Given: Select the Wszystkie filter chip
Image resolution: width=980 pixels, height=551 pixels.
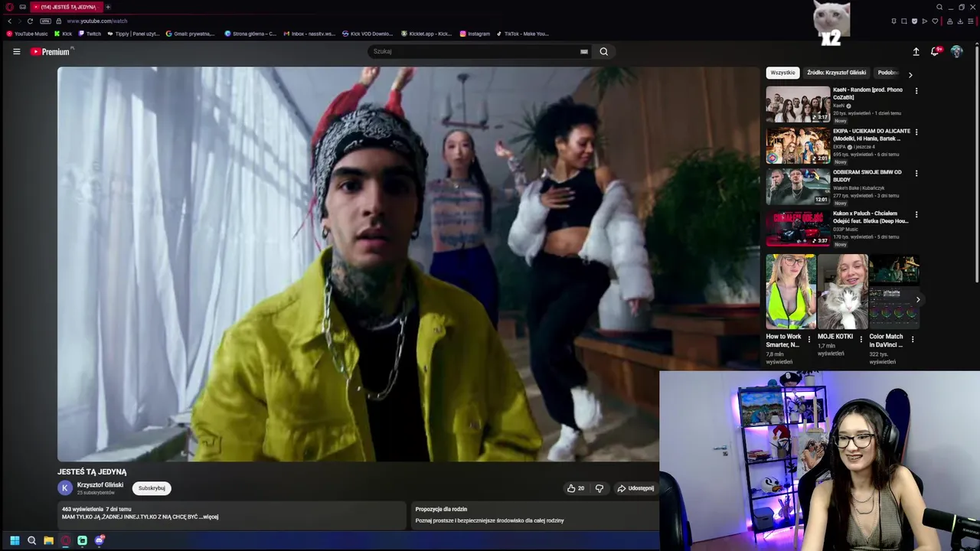Looking at the screenshot, I should point(782,73).
